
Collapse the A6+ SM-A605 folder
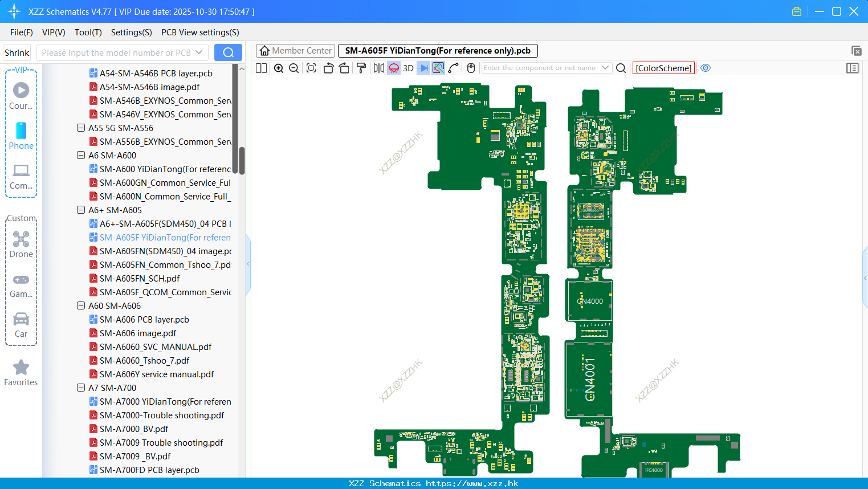(x=81, y=210)
